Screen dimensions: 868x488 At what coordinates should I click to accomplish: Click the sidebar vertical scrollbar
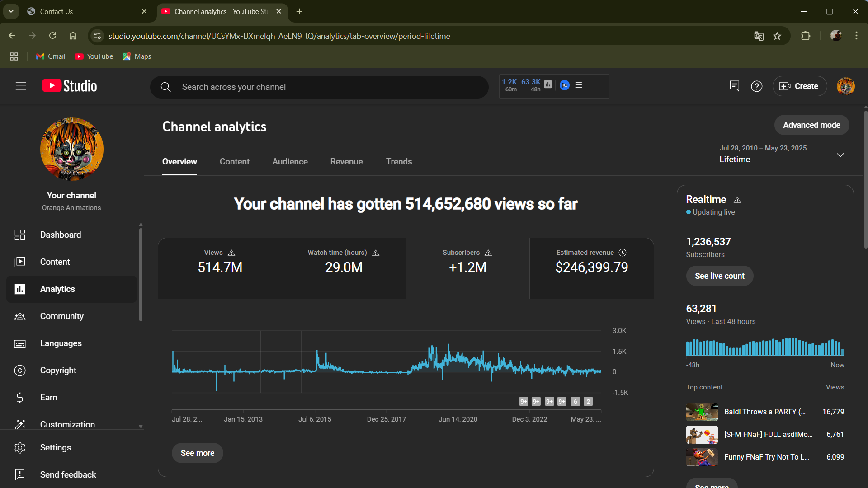[x=141, y=274]
